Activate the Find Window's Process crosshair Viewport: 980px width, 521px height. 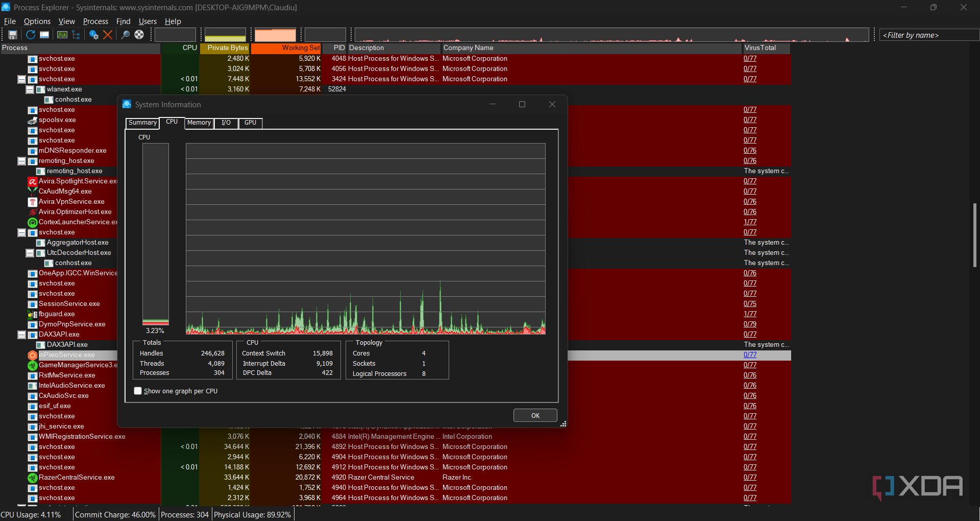(139, 34)
